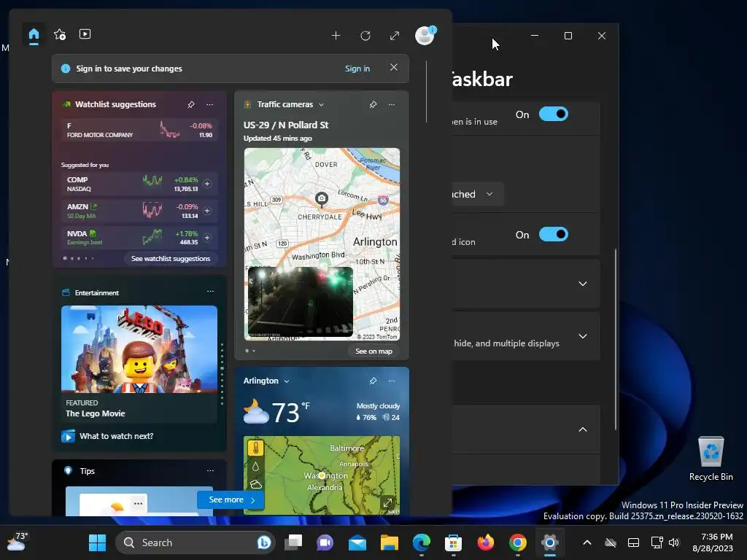The height and width of the screenshot is (560, 747).
Task: Click the widgets panel scrollbar
Action: 426,91
